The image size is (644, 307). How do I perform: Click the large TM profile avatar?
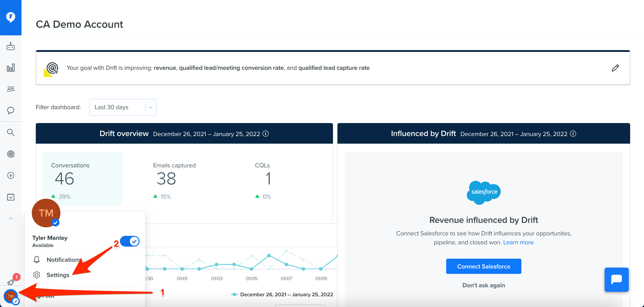coord(46,213)
